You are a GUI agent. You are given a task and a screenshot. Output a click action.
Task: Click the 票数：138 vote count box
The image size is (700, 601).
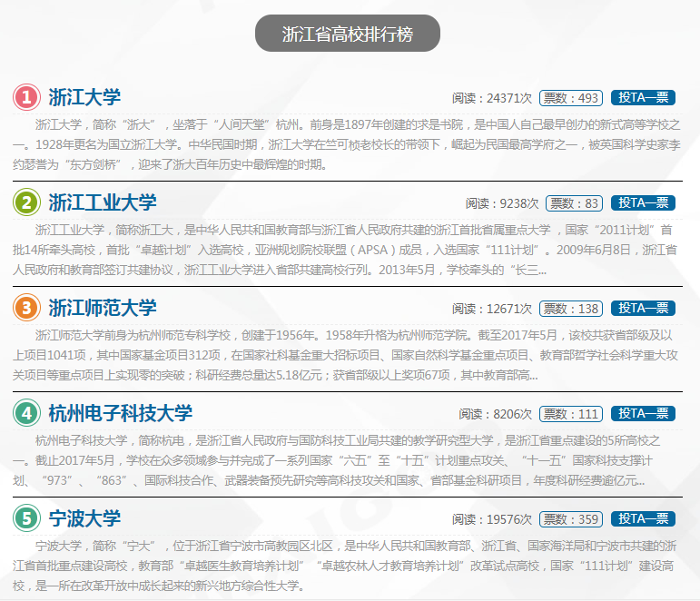coord(571,309)
